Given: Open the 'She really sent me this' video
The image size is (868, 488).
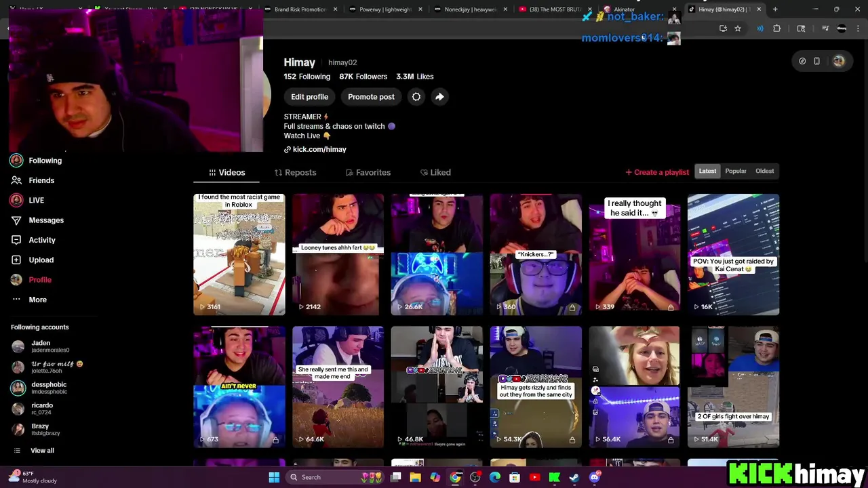Looking at the screenshot, I should pyautogui.click(x=338, y=387).
